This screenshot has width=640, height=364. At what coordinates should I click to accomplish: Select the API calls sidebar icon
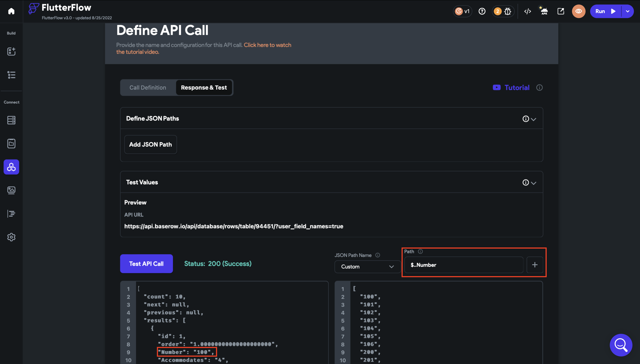(x=11, y=167)
